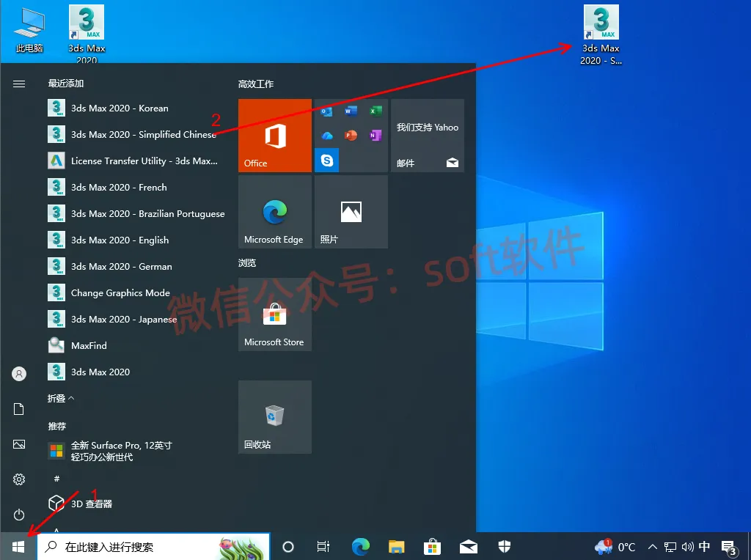Open network icon in system tray
The height and width of the screenshot is (560, 751).
pos(670,547)
